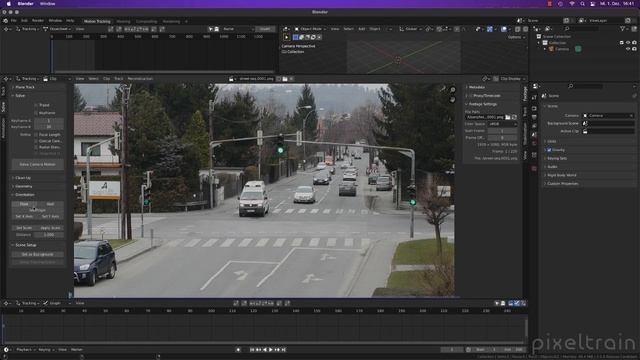Screen dimensions: 640x360
Task: Click the auto keying record dot
Action: [238, 350]
